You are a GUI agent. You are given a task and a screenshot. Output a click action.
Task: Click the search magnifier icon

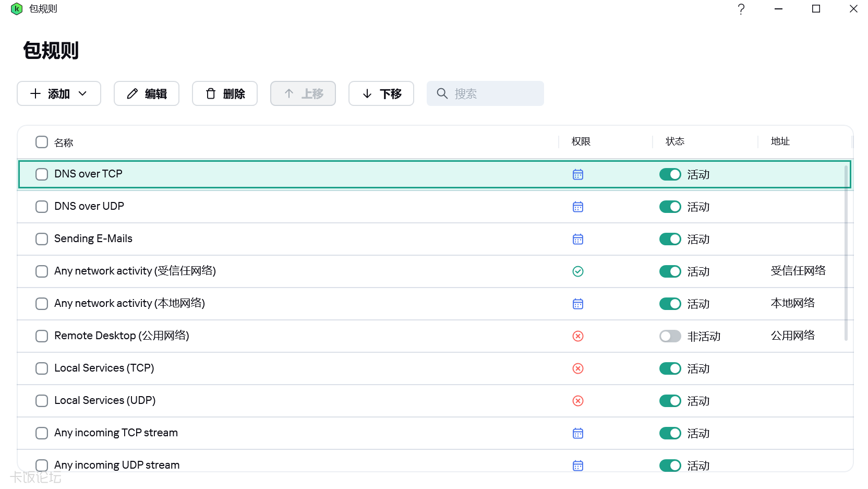click(x=442, y=93)
